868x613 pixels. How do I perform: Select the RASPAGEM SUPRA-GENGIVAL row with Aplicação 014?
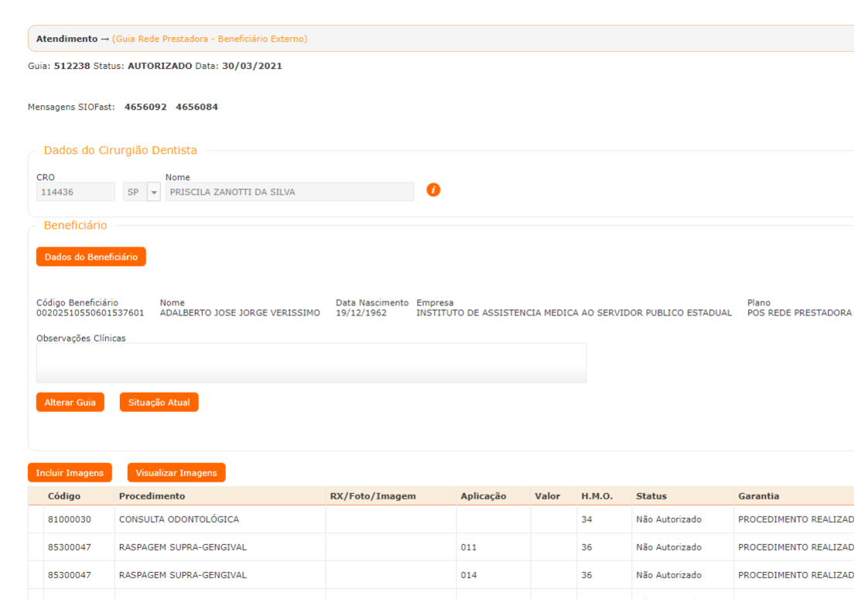tap(183, 575)
